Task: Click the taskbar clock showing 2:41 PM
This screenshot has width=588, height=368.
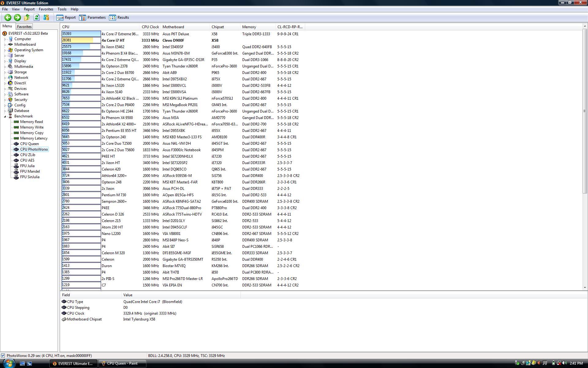Action: click(576, 363)
